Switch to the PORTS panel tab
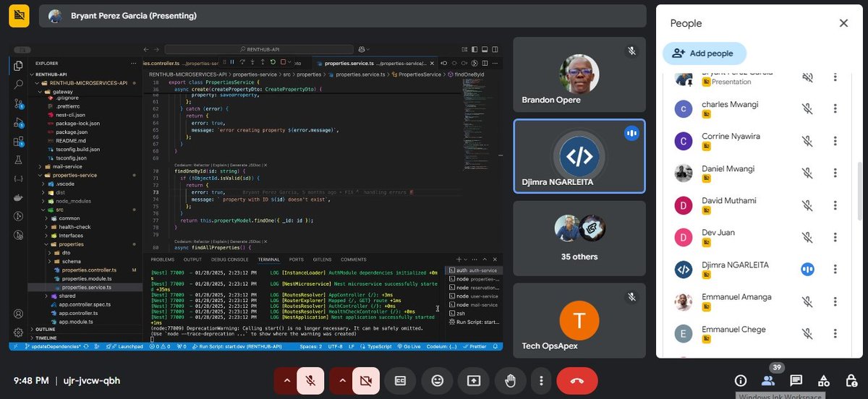This screenshot has width=868, height=399. [x=297, y=259]
